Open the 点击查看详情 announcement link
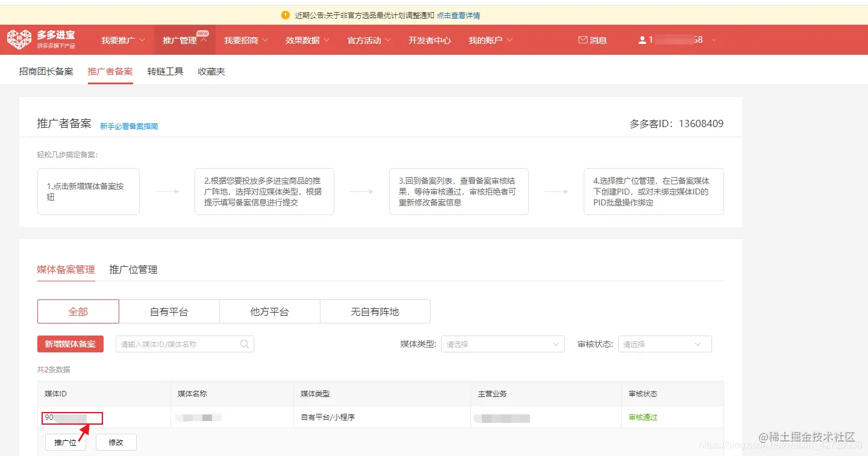Viewport: 868px width, 456px height. coord(458,16)
